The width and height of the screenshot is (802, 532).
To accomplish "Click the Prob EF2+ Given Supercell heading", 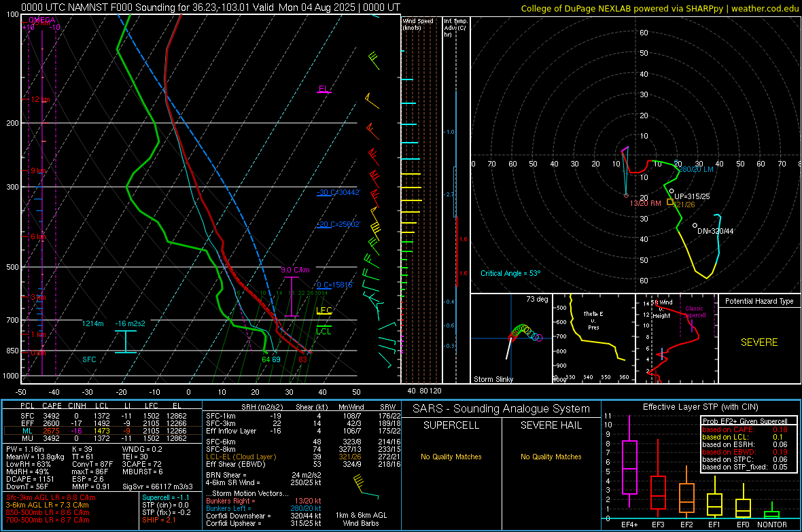I will click(745, 421).
